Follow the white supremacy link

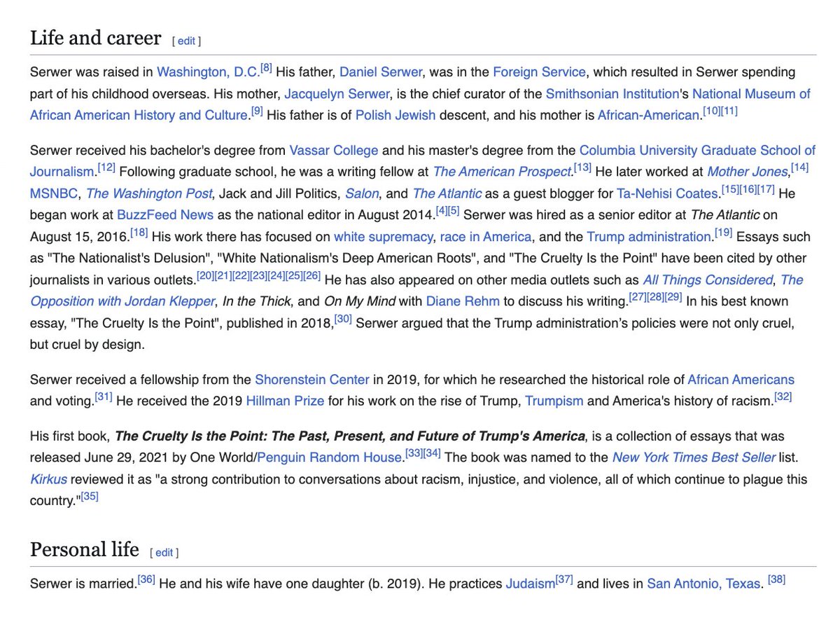point(384,237)
